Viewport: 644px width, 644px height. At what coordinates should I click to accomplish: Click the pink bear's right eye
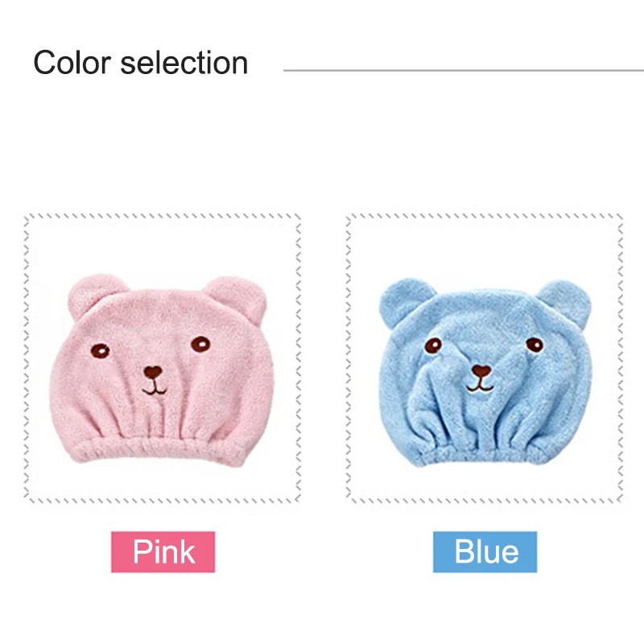(200, 345)
